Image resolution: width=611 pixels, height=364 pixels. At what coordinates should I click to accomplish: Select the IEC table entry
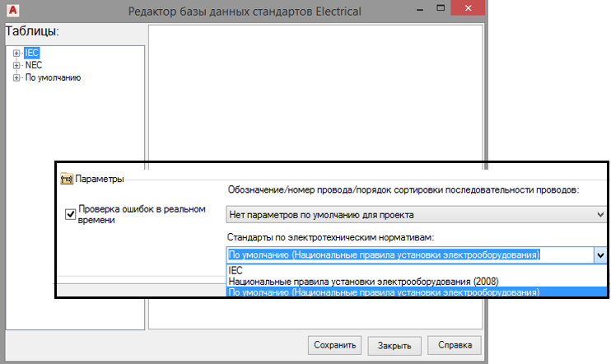(x=32, y=53)
